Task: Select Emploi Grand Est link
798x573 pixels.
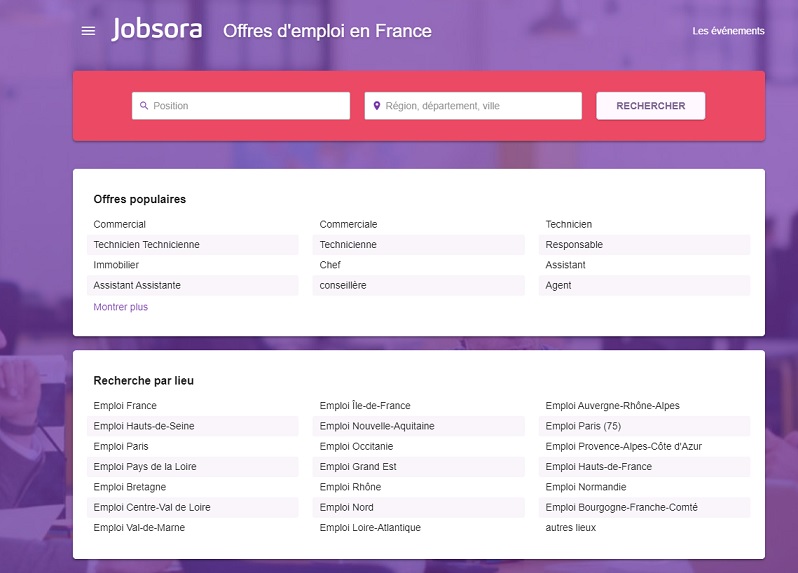Action: (x=358, y=467)
